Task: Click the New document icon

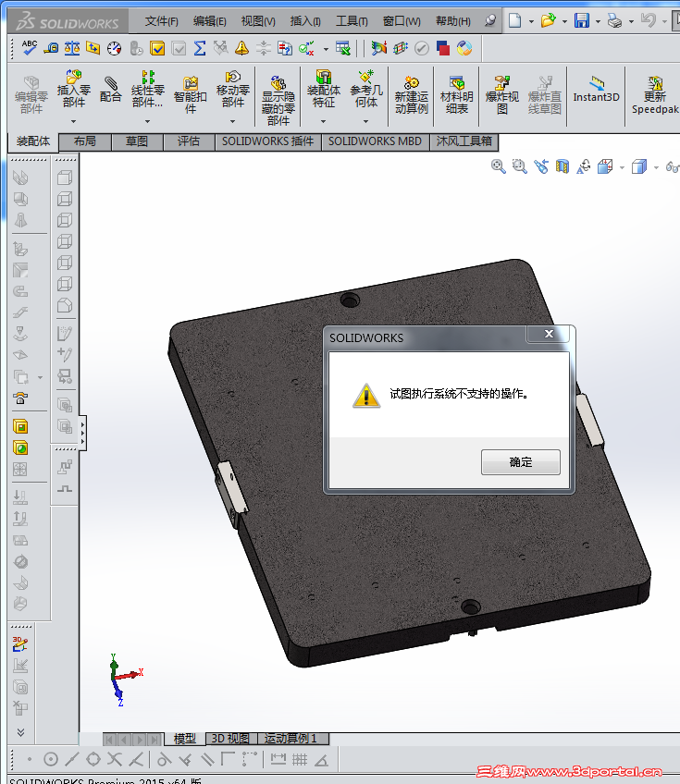Action: click(515, 20)
